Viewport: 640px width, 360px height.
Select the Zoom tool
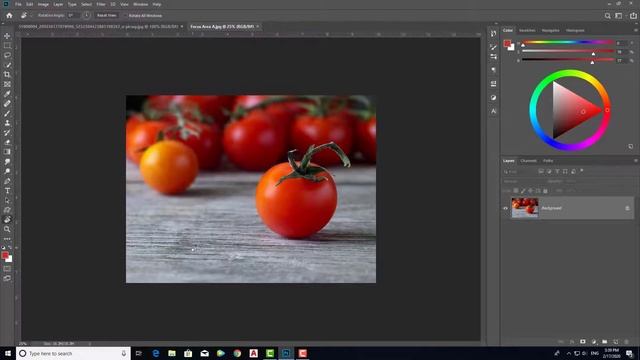pyautogui.click(x=7, y=229)
